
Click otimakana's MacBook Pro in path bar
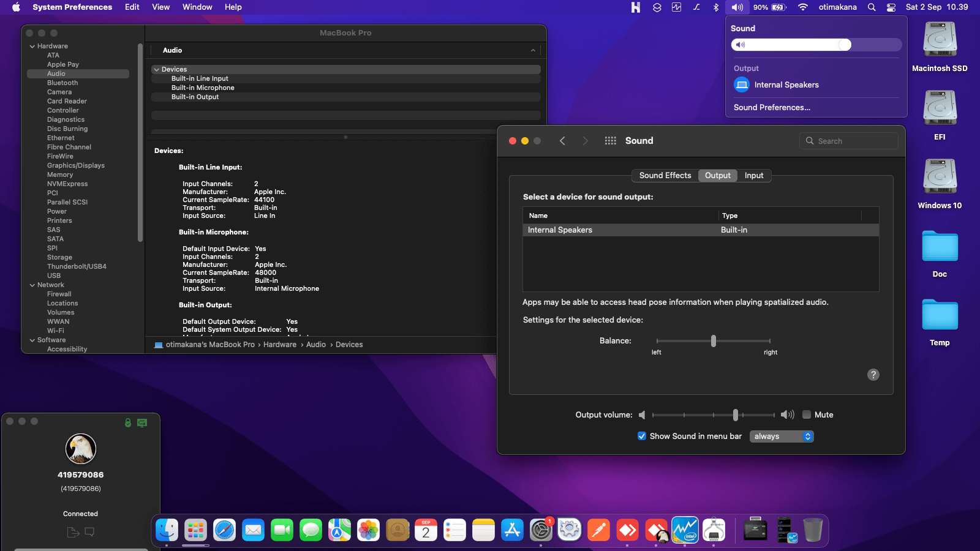pos(210,345)
